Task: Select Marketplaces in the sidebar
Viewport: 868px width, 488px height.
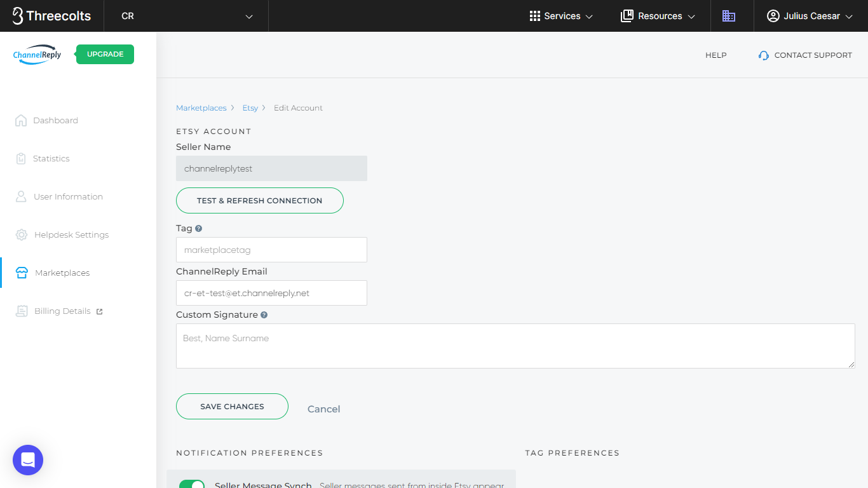Action: tap(62, 273)
